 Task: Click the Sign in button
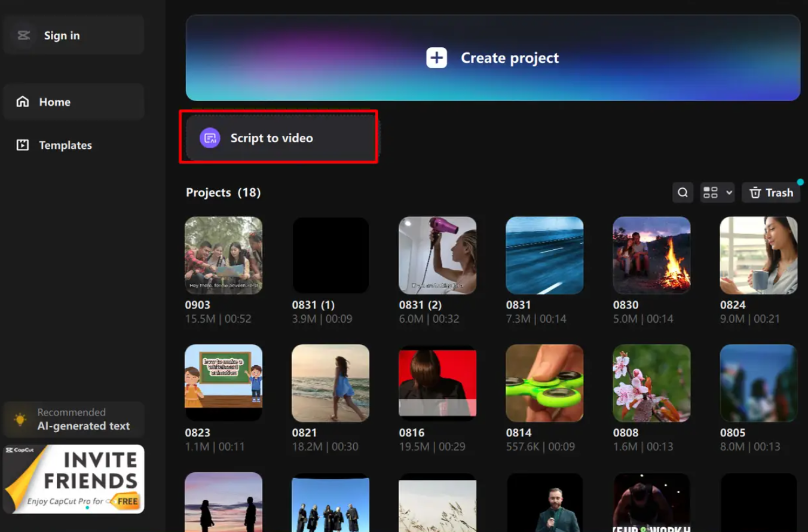pyautogui.click(x=74, y=35)
